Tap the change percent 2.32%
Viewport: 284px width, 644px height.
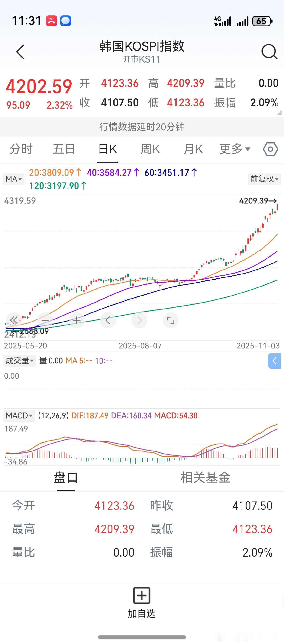(59, 105)
